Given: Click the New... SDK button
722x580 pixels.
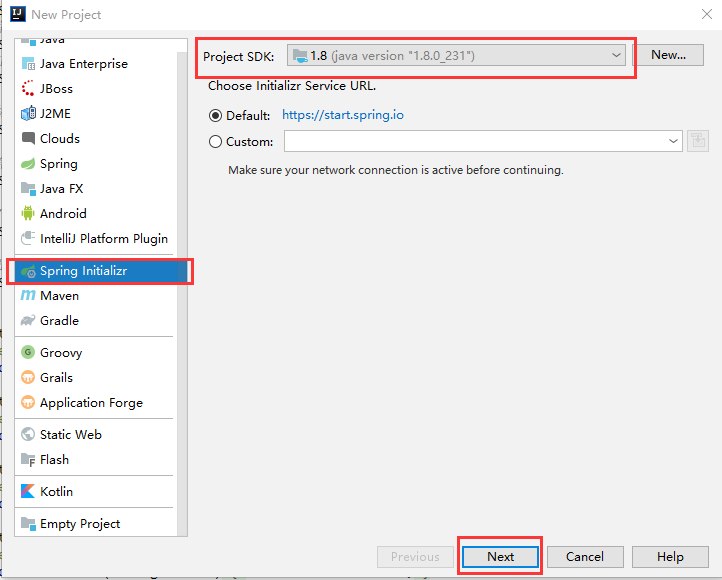Looking at the screenshot, I should coord(668,55).
